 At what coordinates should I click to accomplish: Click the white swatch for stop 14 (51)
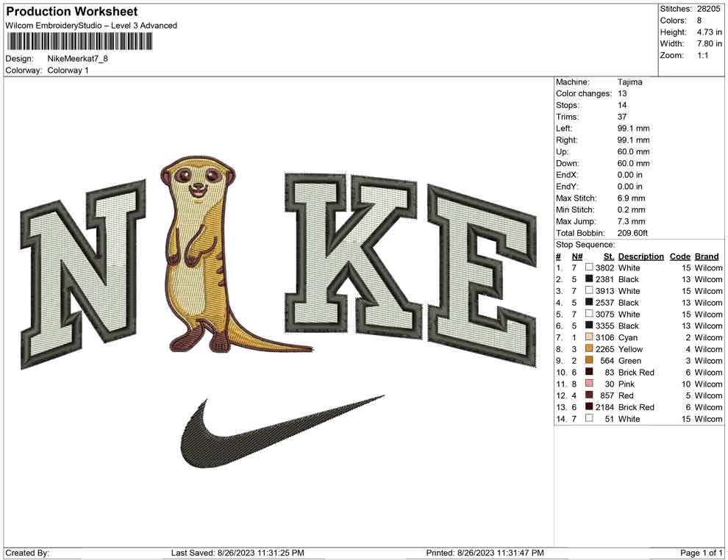589,418
